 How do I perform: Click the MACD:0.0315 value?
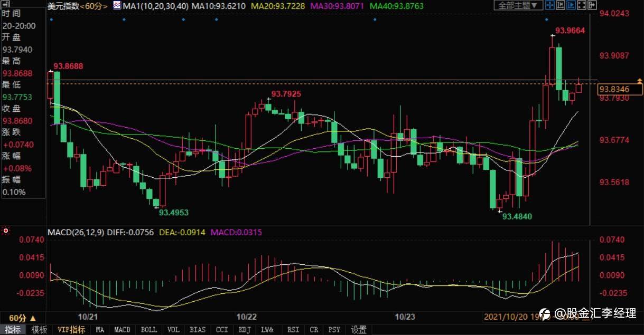(x=237, y=232)
